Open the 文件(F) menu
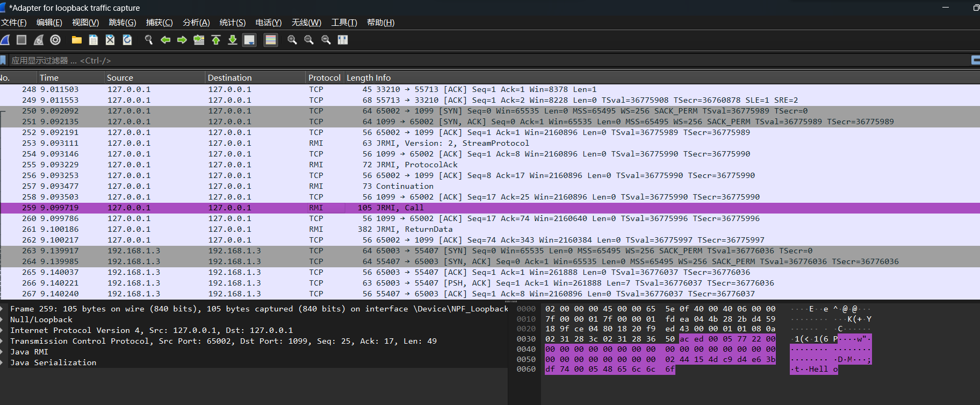 pos(13,23)
